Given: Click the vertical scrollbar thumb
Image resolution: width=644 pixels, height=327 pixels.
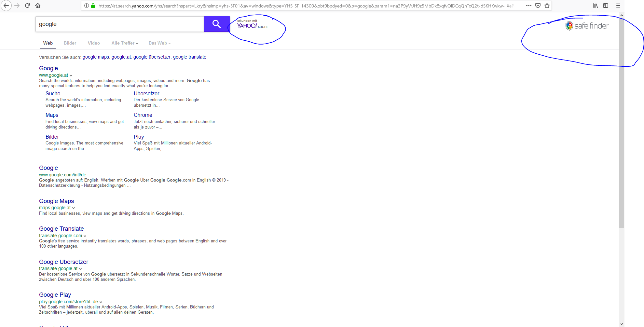Looking at the screenshot, I should (622, 123).
